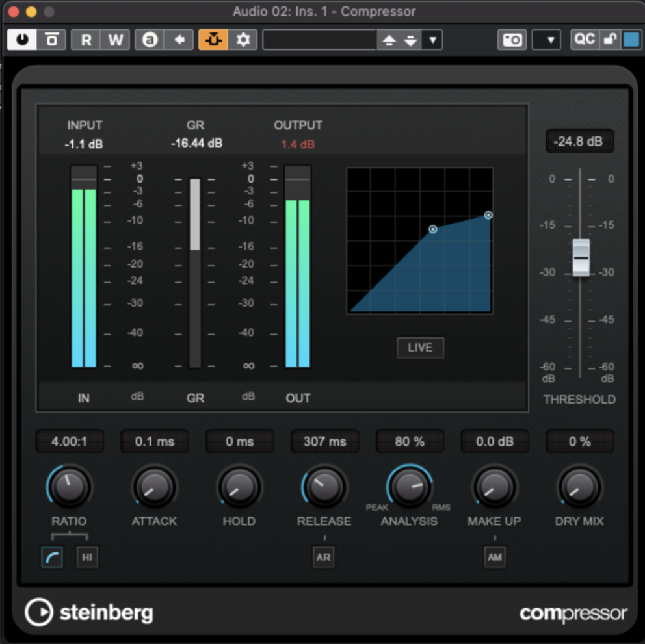Click QC to open Quick Controls
The height and width of the screenshot is (644, 645).
(x=585, y=40)
